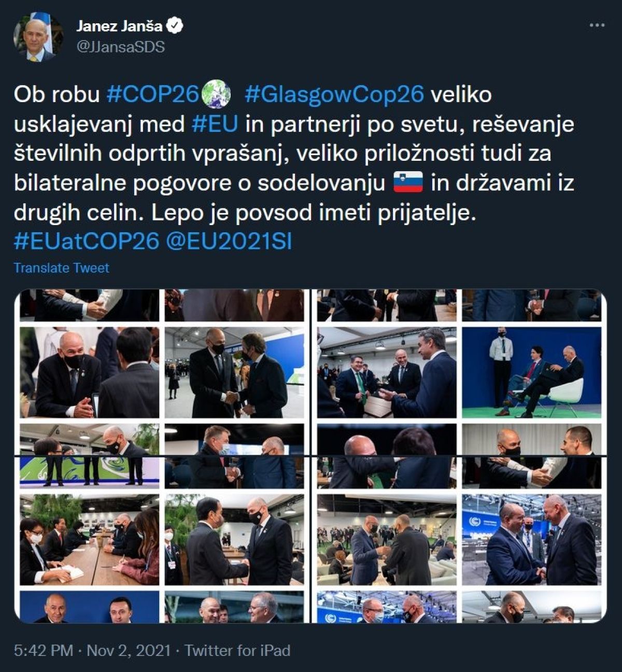The height and width of the screenshot is (672, 622).
Task: Click the Janez Janša display name
Action: coord(119,26)
